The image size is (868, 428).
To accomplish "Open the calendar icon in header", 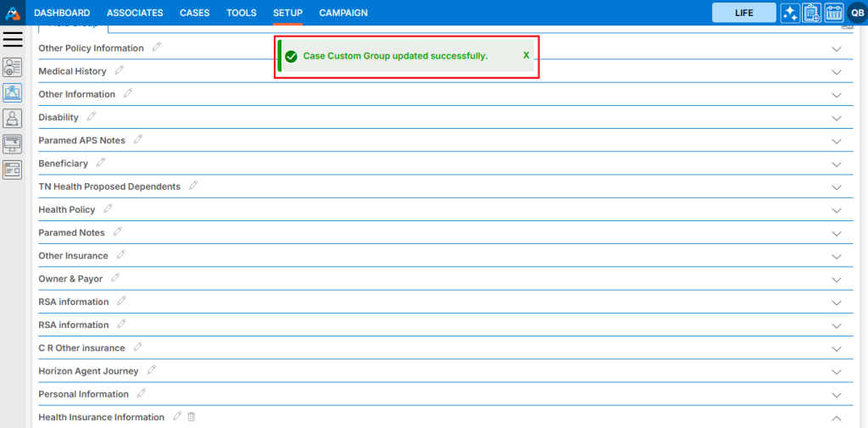I will coord(833,13).
